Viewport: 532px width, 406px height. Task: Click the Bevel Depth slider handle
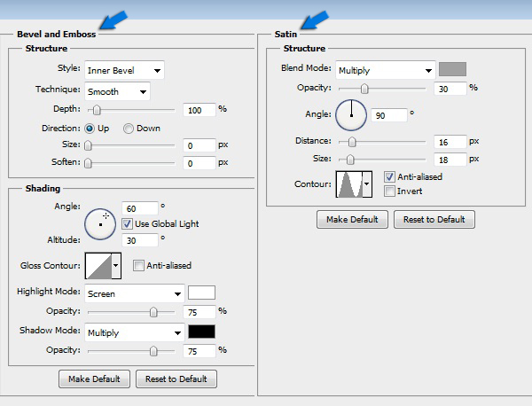96,109
